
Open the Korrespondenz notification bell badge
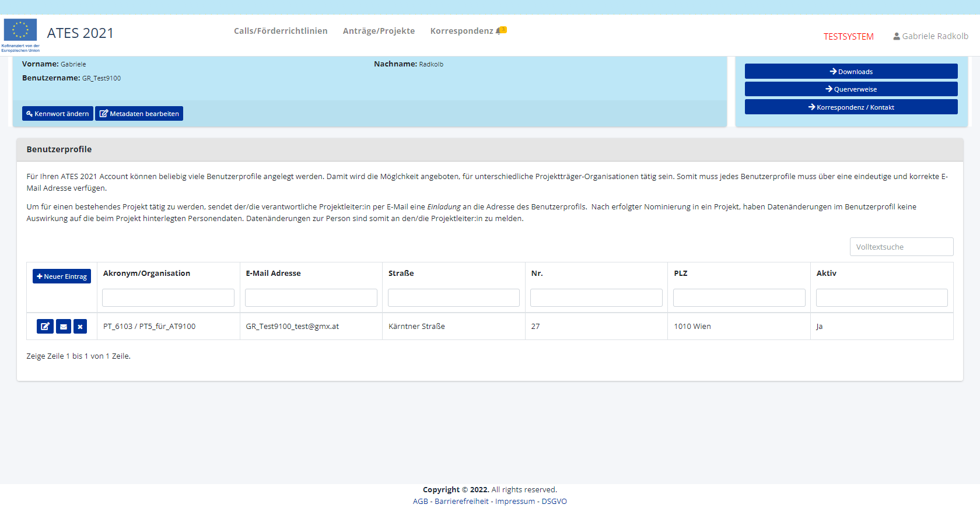[502, 30]
